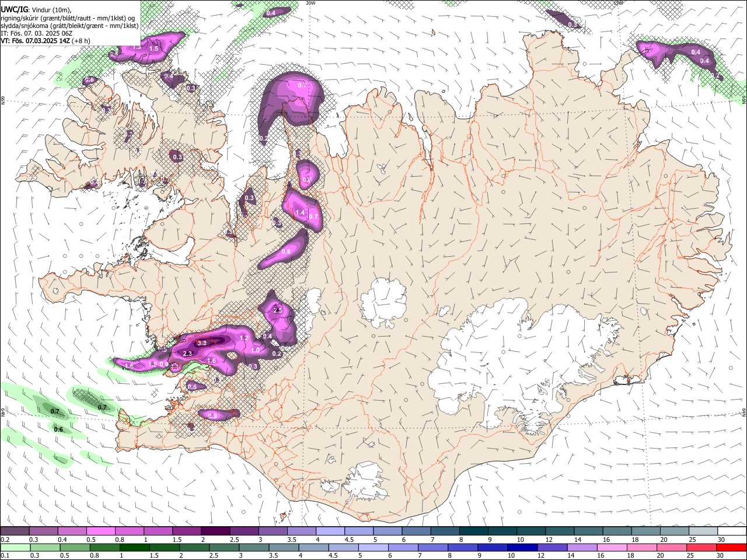Click the 'rigning/skúrir' legend description line
This screenshot has width=747, height=560.
[68, 18]
